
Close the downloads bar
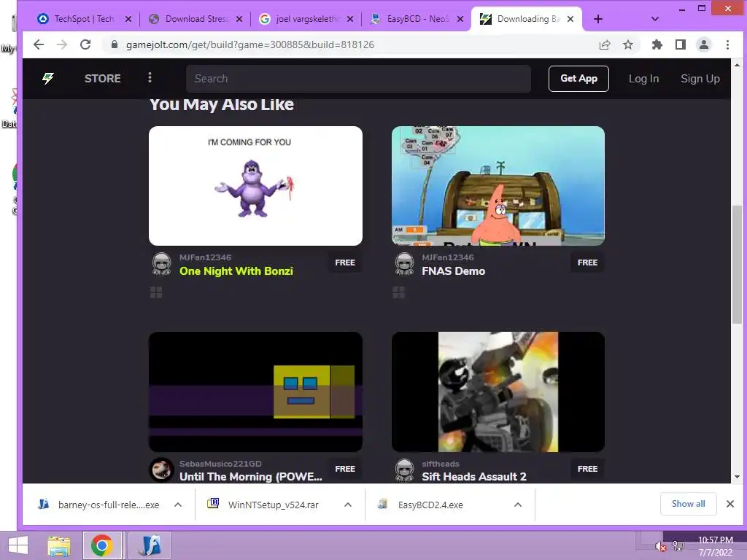pyautogui.click(x=729, y=504)
